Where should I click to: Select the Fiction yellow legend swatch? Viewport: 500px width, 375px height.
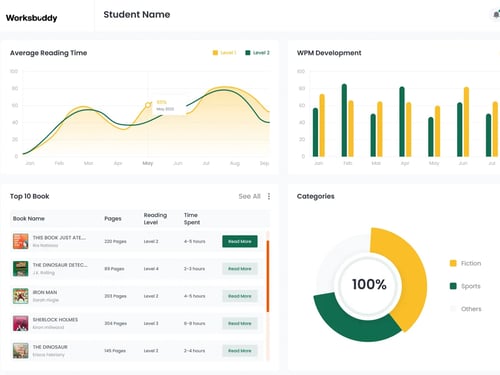453,263
